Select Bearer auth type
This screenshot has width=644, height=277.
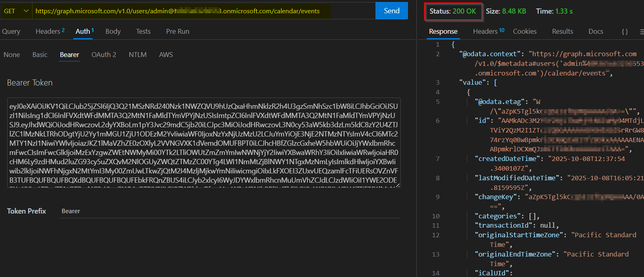click(70, 55)
